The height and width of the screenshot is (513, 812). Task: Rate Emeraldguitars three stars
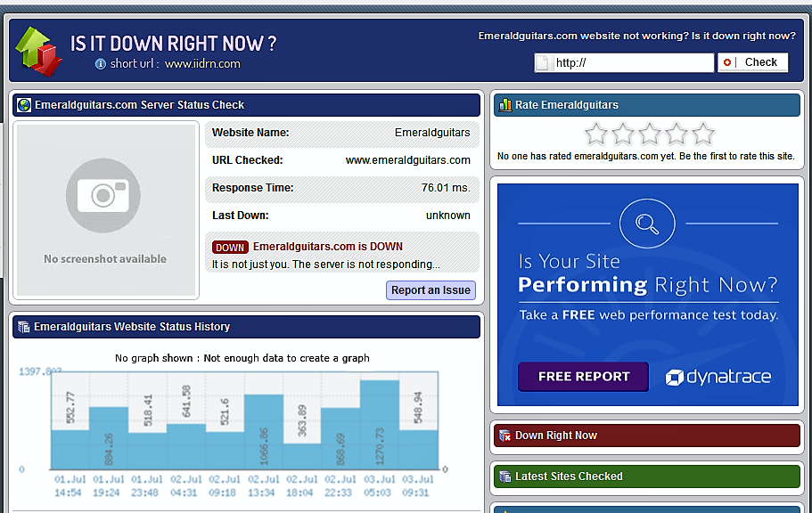[x=650, y=134]
